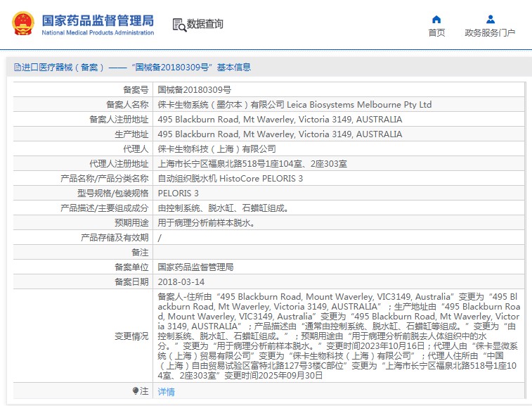
Task: Open the 详情 link
Action: 167,392
